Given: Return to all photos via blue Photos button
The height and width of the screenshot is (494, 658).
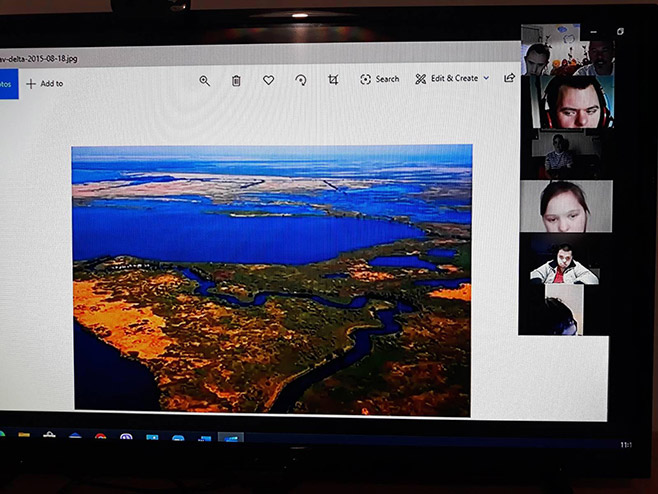Looking at the screenshot, I should 9,84.
